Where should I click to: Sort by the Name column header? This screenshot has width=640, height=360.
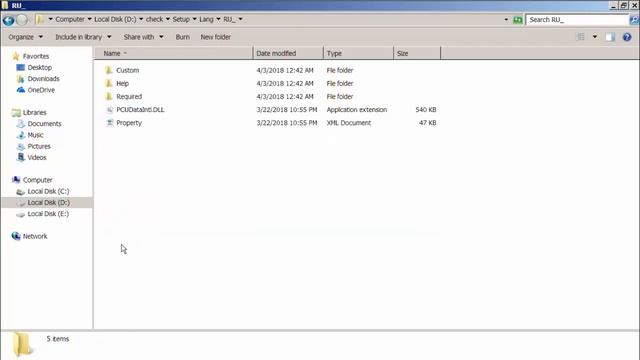click(174, 53)
